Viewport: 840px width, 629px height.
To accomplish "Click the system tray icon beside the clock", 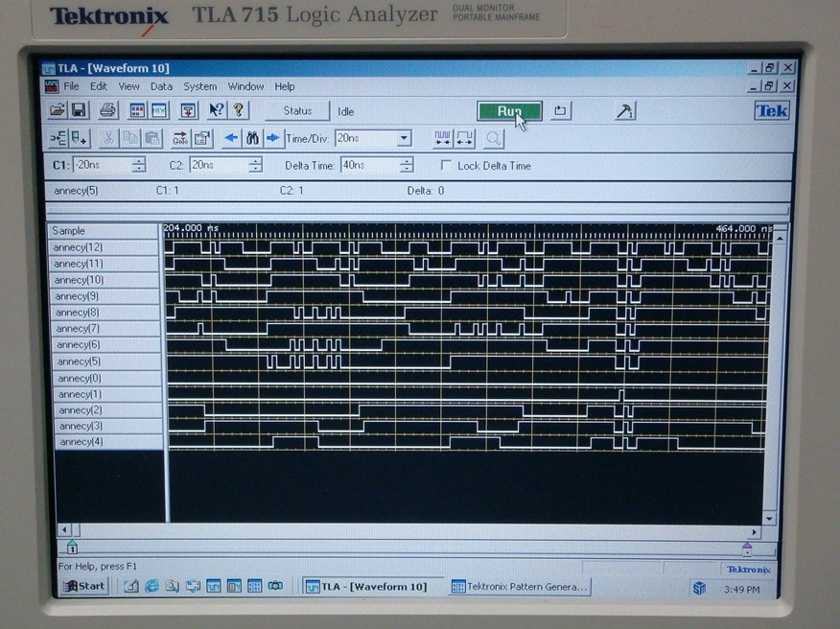I will (x=700, y=589).
